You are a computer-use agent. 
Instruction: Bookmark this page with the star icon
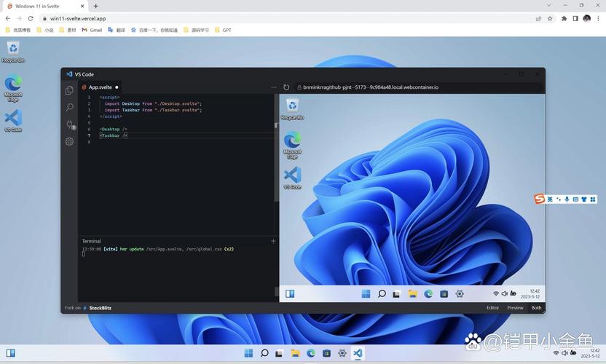coord(550,18)
